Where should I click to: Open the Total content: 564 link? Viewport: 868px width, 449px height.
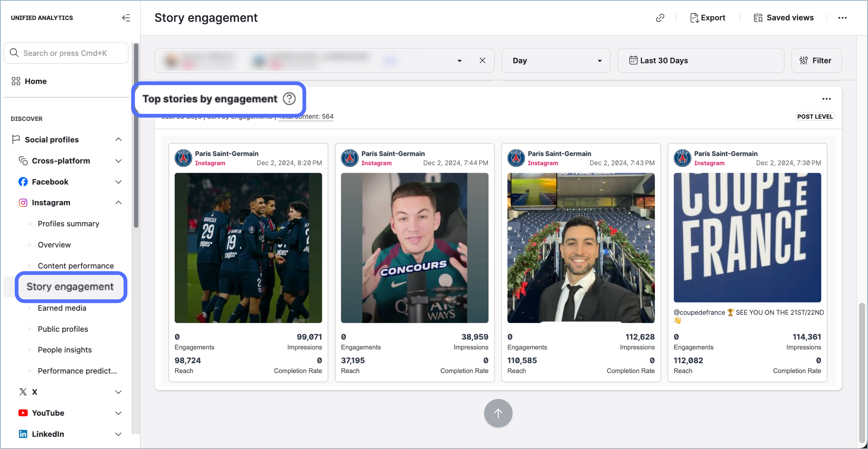click(x=306, y=117)
